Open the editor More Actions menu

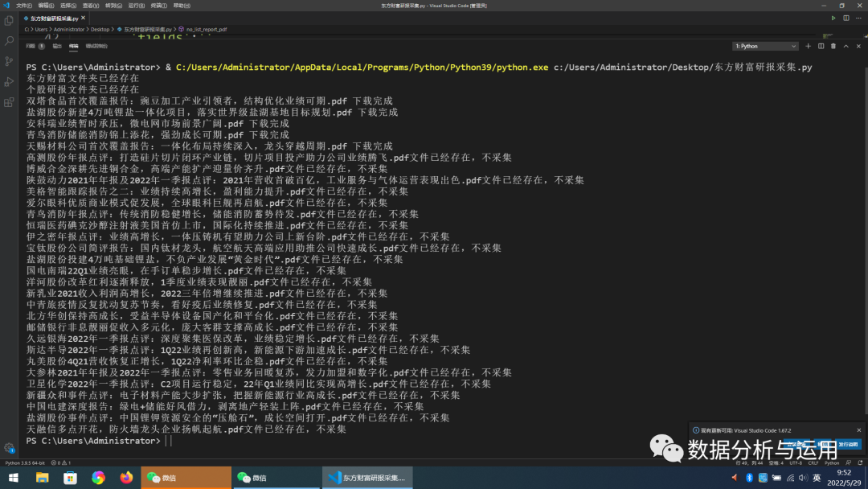click(x=858, y=18)
